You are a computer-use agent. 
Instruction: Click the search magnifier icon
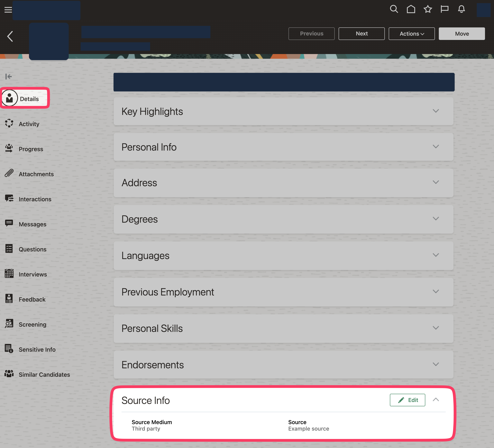click(394, 9)
